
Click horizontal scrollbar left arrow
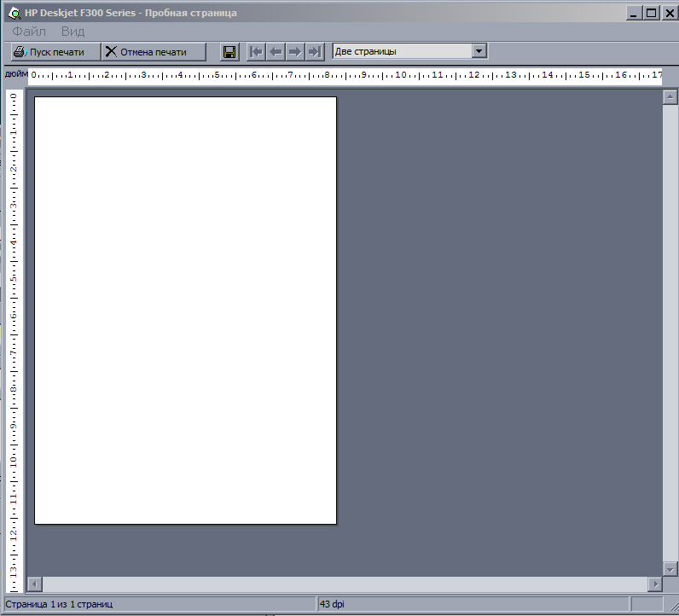pos(35,584)
